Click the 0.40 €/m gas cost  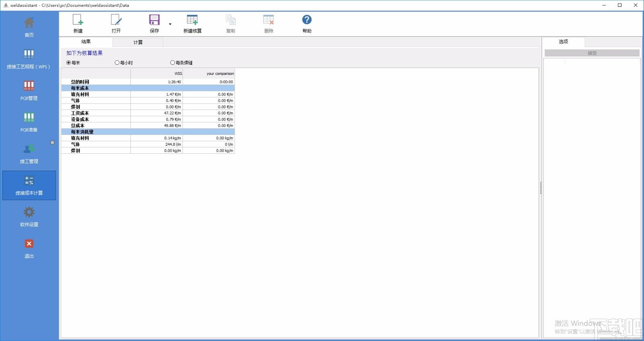[173, 101]
